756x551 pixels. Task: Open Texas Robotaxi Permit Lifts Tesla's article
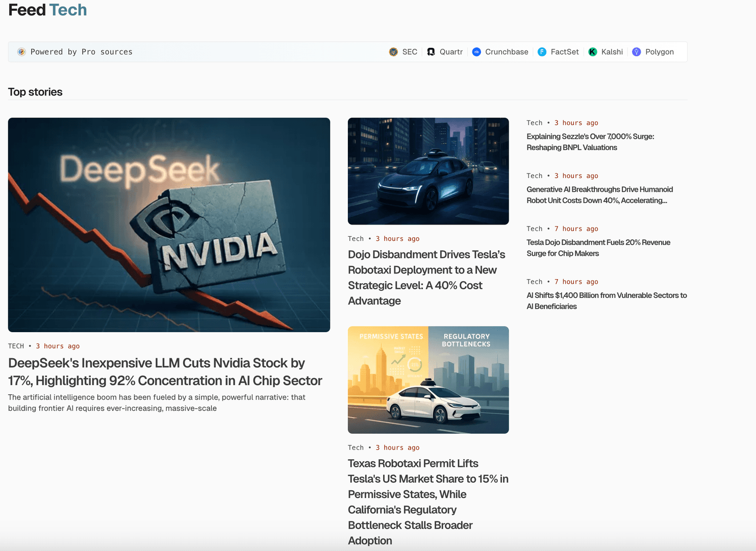(428, 502)
